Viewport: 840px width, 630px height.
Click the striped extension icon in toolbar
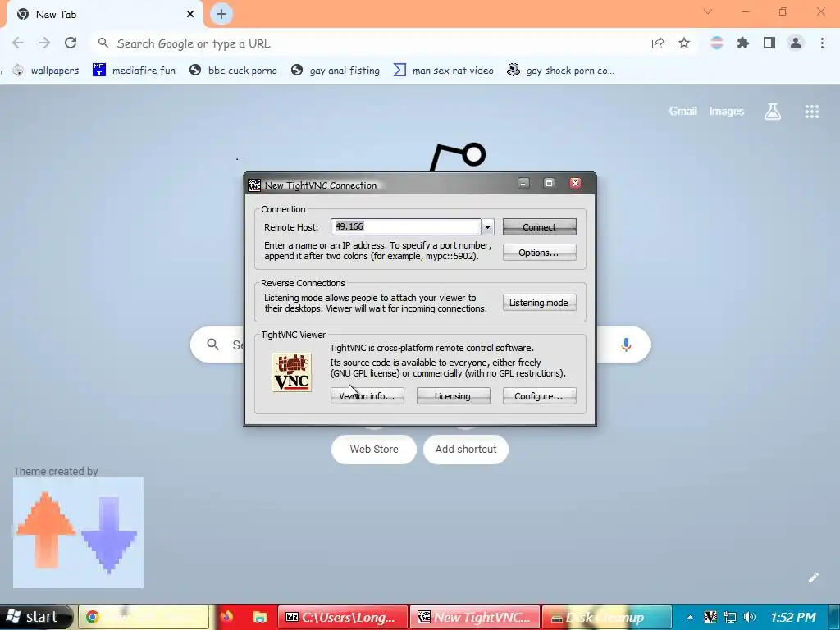716,43
